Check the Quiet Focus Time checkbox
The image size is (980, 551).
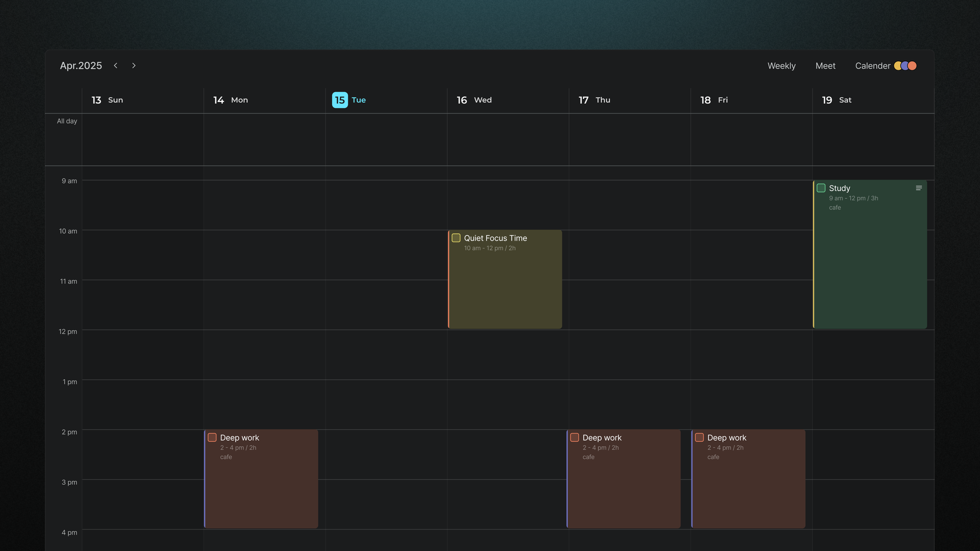click(x=456, y=238)
